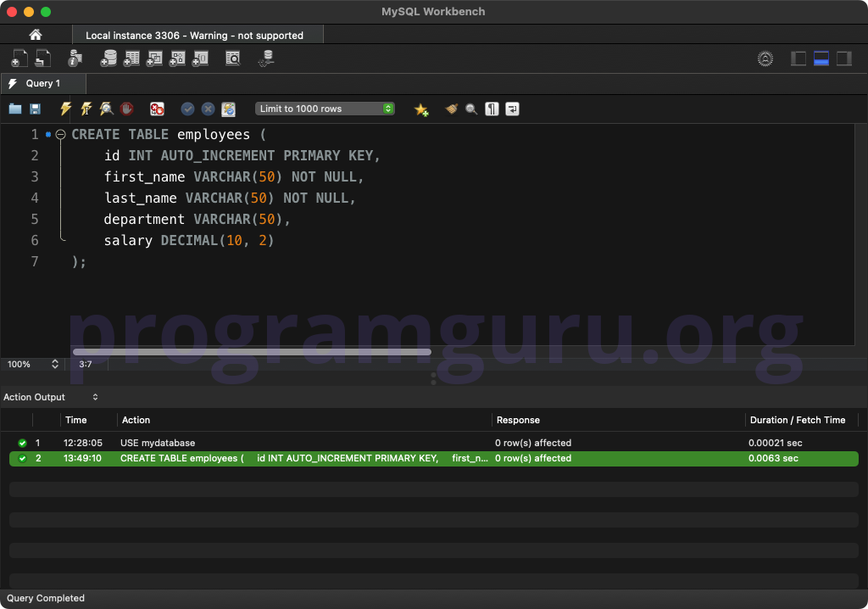Collapse the CREATE TABLE code fold

point(60,134)
